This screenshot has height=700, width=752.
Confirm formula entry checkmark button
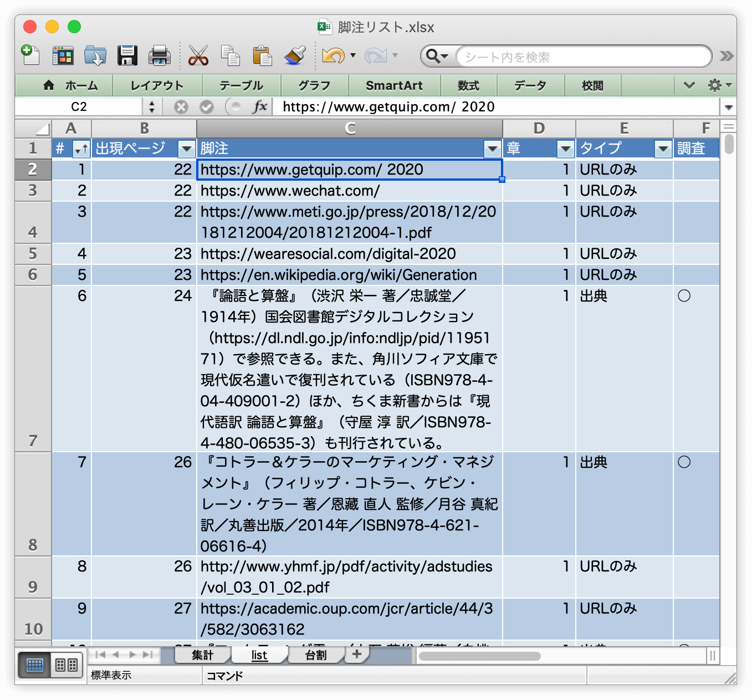pyautogui.click(x=207, y=106)
